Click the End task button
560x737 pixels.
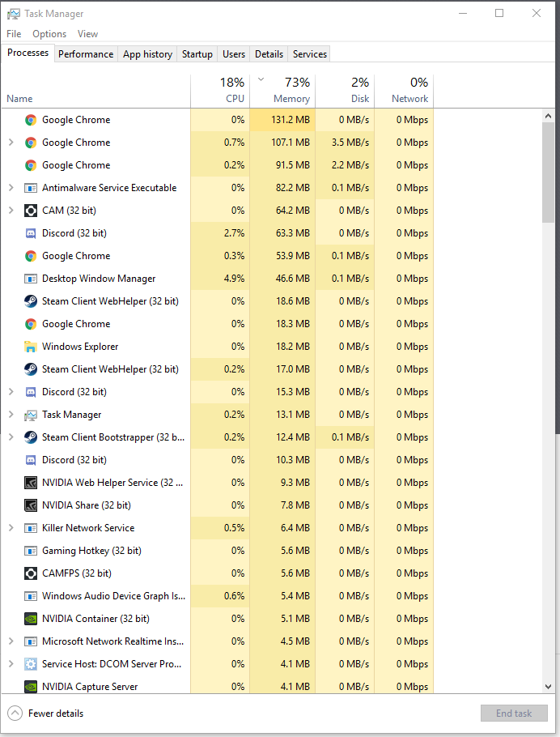click(x=514, y=713)
